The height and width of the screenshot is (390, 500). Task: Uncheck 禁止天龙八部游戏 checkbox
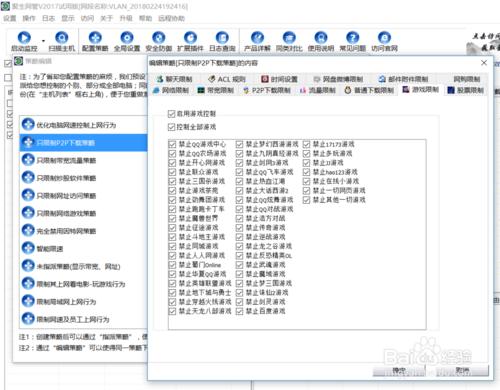(x=172, y=311)
